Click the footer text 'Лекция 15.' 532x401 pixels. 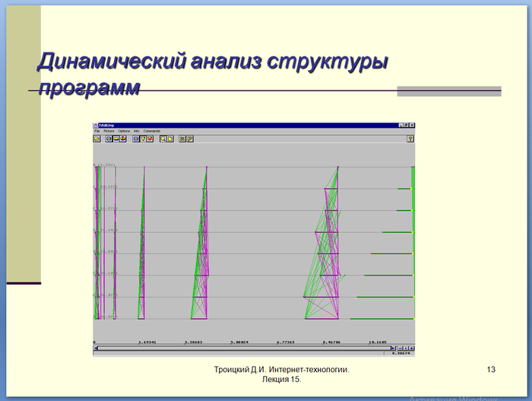coord(282,379)
